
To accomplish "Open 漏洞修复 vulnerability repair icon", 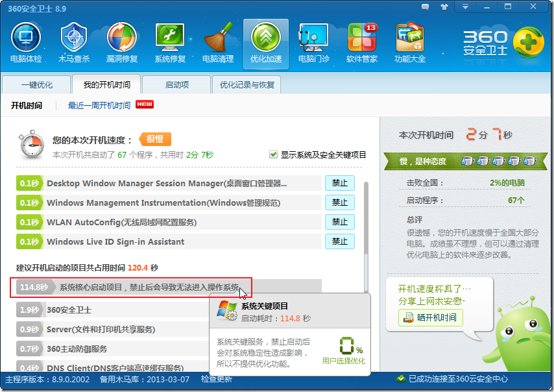I will pyautogui.click(x=122, y=43).
